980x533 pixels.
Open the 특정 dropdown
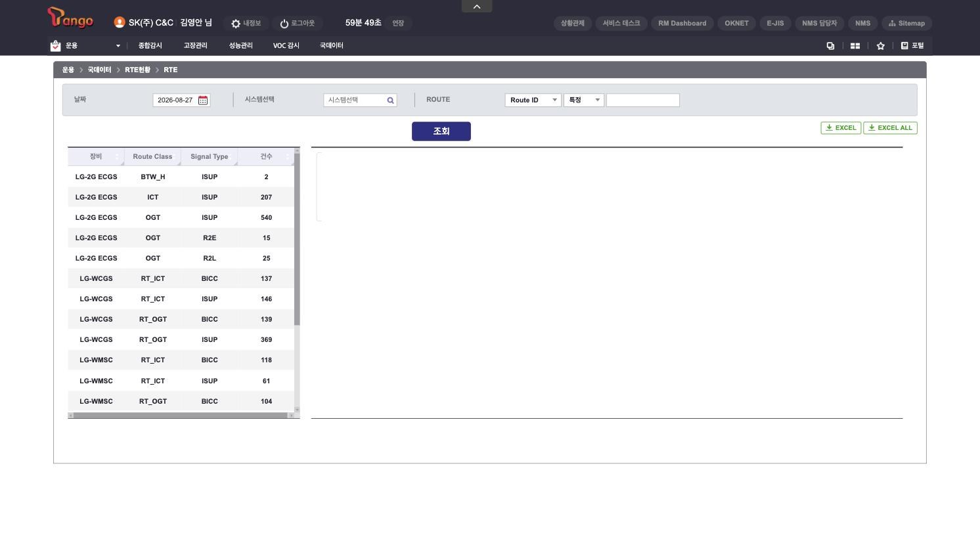point(583,100)
